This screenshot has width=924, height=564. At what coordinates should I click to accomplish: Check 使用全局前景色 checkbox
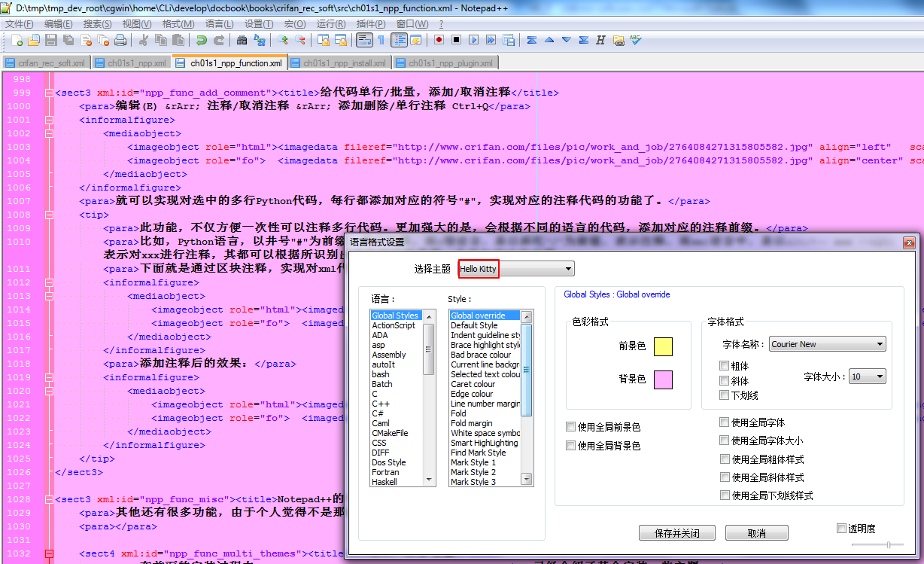click(x=571, y=427)
